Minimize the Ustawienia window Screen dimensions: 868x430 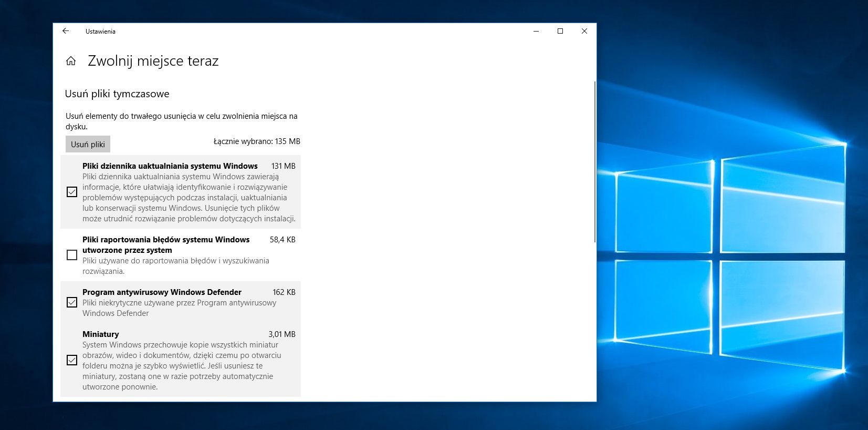(x=536, y=31)
